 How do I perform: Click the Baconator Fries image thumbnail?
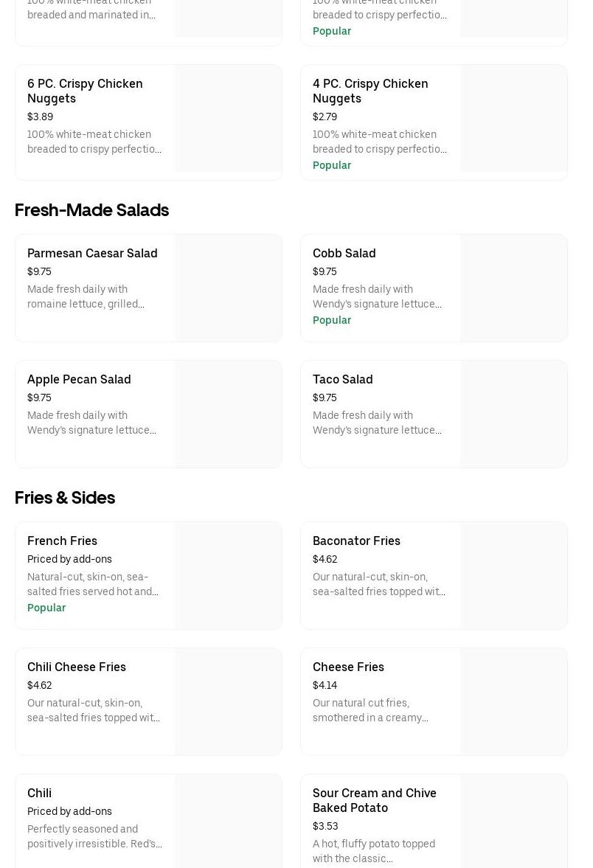click(513, 576)
